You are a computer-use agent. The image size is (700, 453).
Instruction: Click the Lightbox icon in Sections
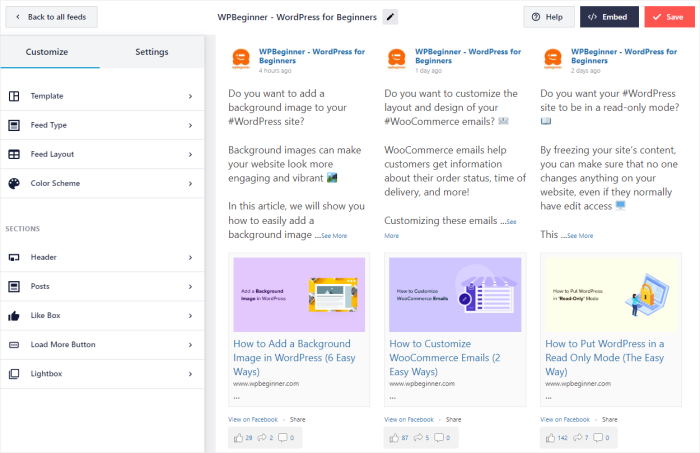pyautogui.click(x=14, y=373)
